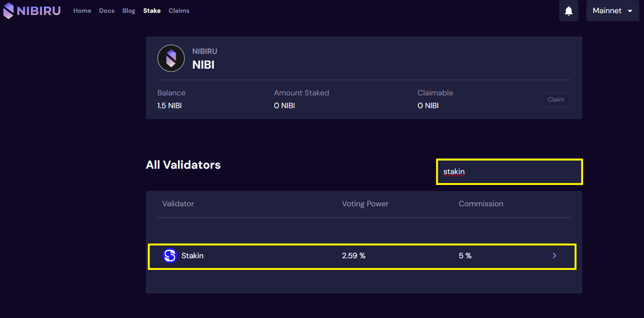This screenshot has height=318, width=644.
Task: Sort by the Voting Power column
Action: point(365,204)
